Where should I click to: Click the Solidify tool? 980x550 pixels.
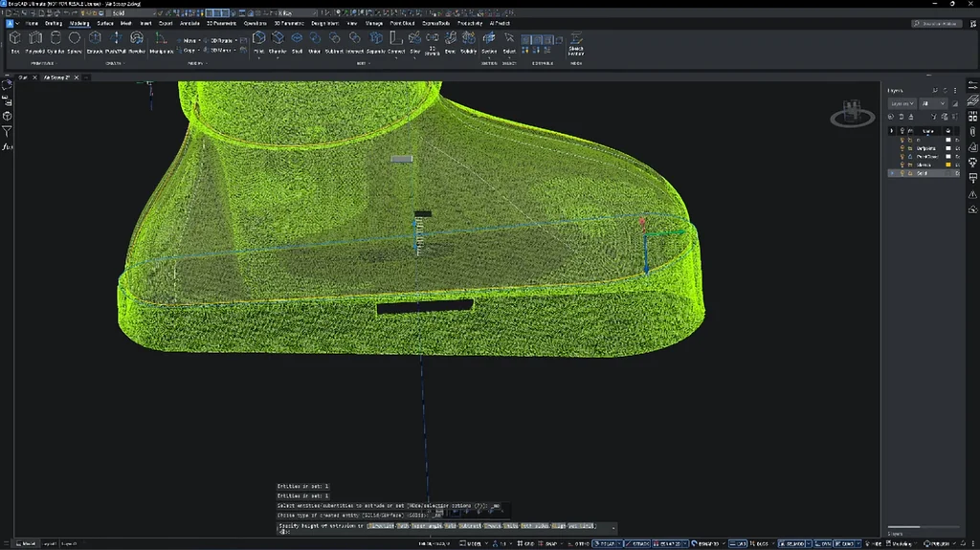(468, 42)
